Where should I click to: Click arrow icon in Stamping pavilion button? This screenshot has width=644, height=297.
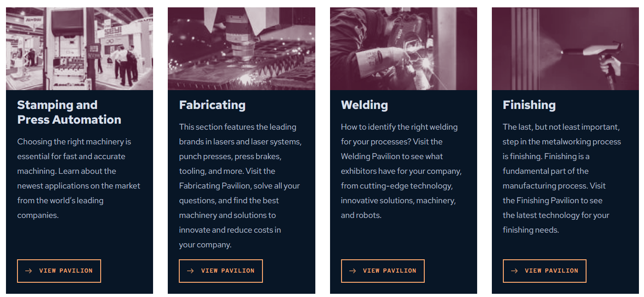click(28, 271)
